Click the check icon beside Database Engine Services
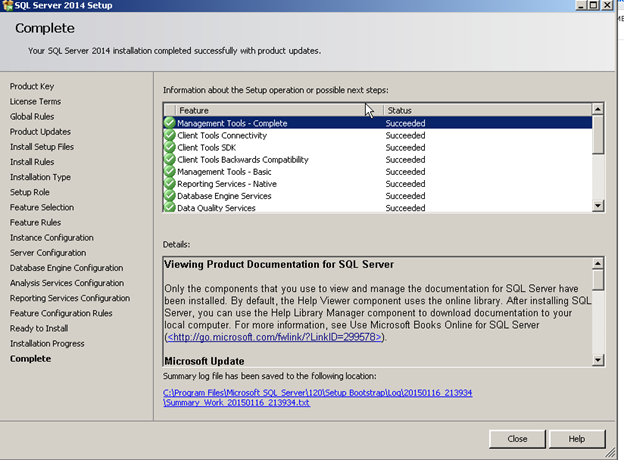 click(x=170, y=196)
